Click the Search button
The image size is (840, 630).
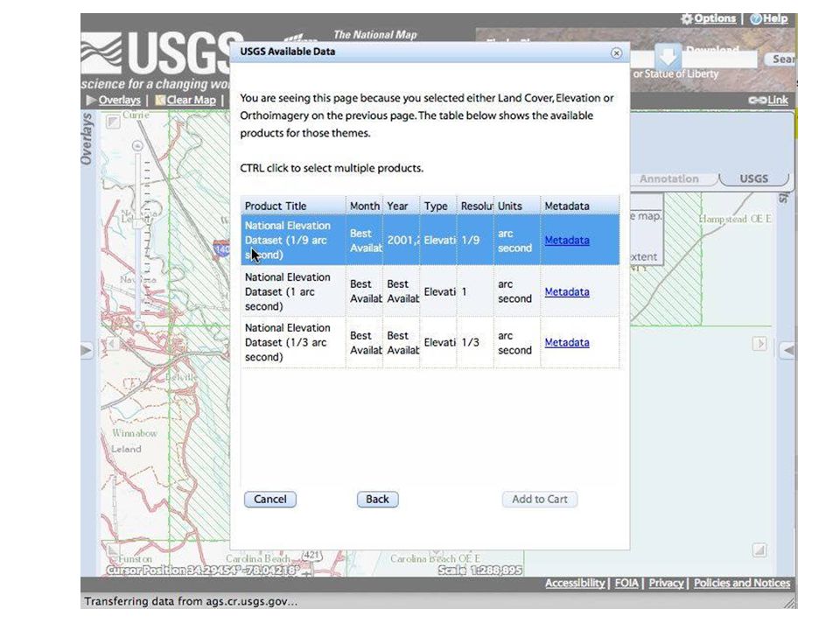pyautogui.click(x=781, y=59)
